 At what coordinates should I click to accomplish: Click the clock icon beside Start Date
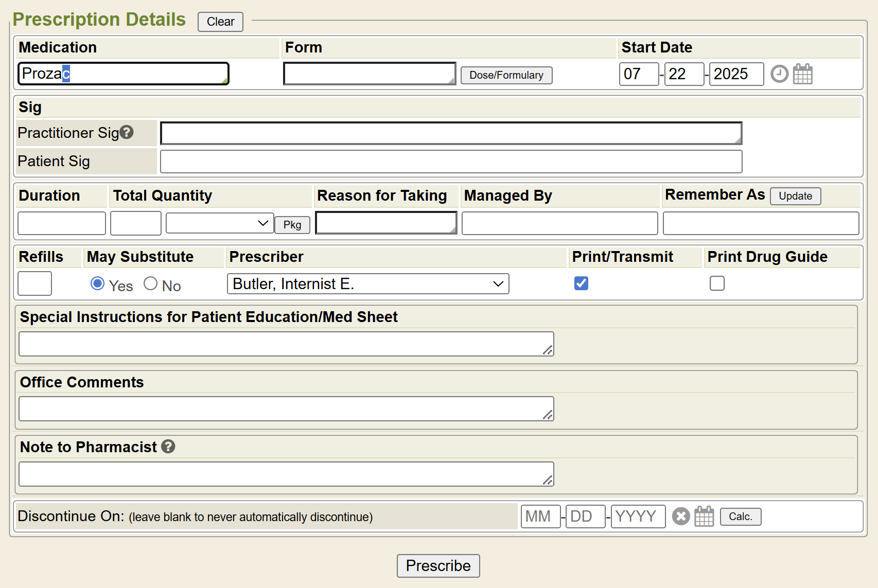(x=779, y=74)
